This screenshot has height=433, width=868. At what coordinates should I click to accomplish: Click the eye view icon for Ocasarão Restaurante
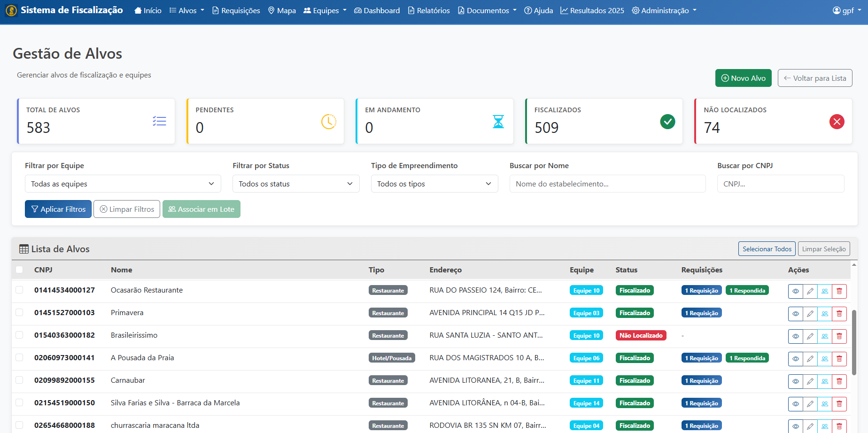click(795, 291)
